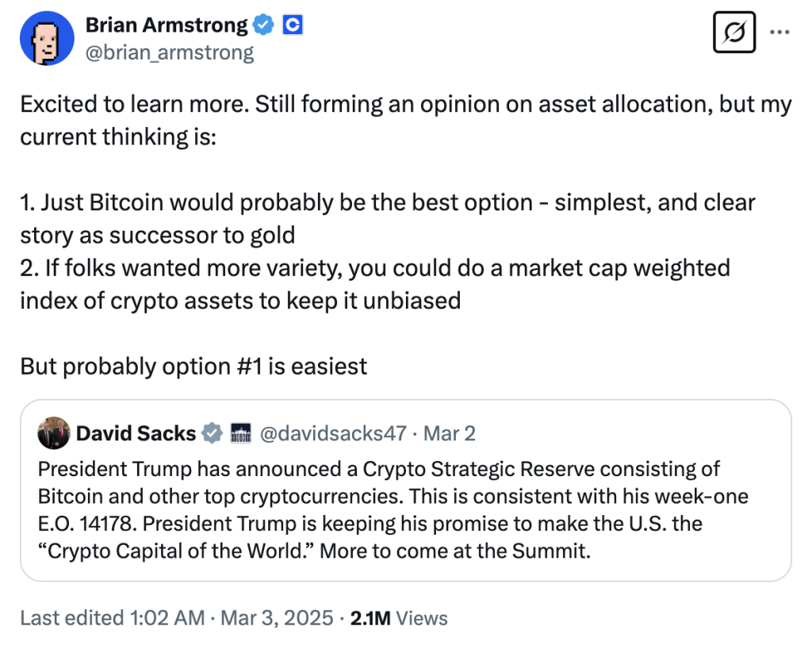Click David Sacks' gray verified badge
The width and height of the screenshot is (812, 653).
pos(212,432)
